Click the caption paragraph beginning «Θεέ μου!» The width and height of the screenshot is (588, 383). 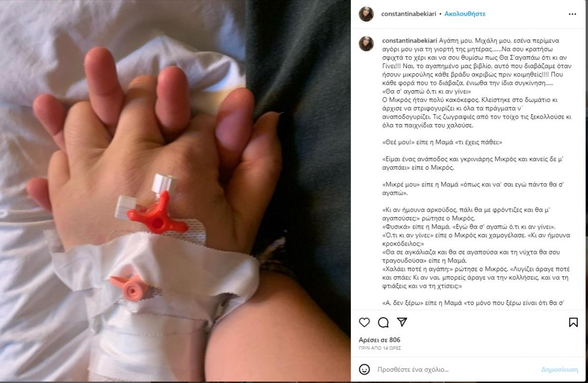click(x=441, y=142)
